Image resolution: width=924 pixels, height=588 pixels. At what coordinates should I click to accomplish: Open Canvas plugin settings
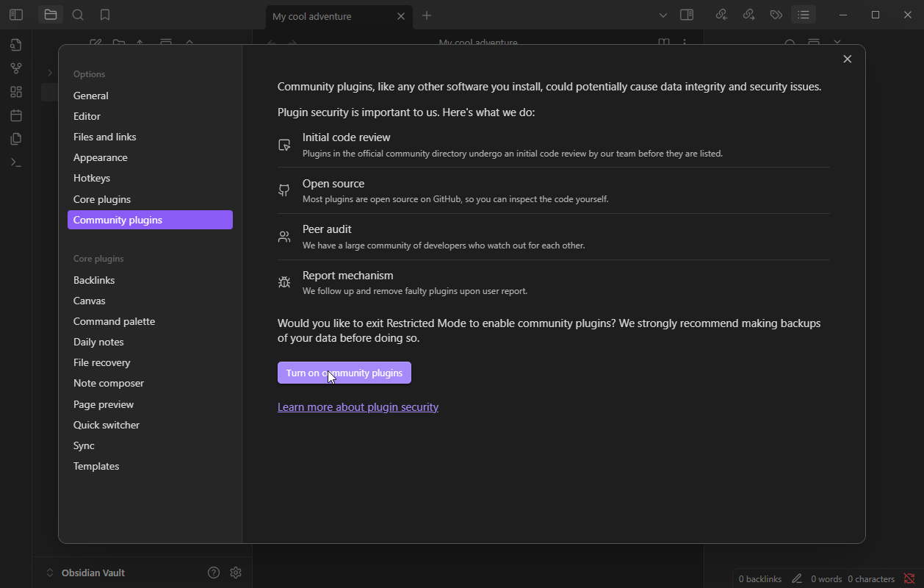coord(150,301)
